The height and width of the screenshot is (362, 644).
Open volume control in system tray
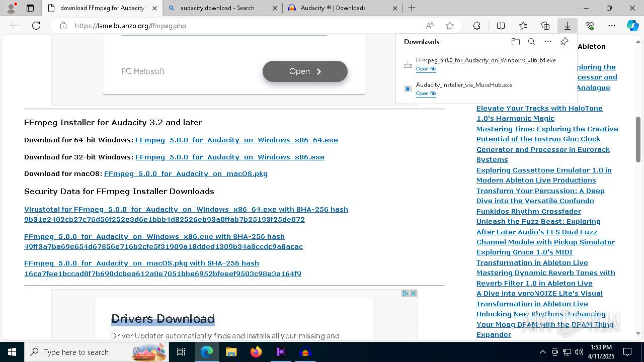[579, 352]
